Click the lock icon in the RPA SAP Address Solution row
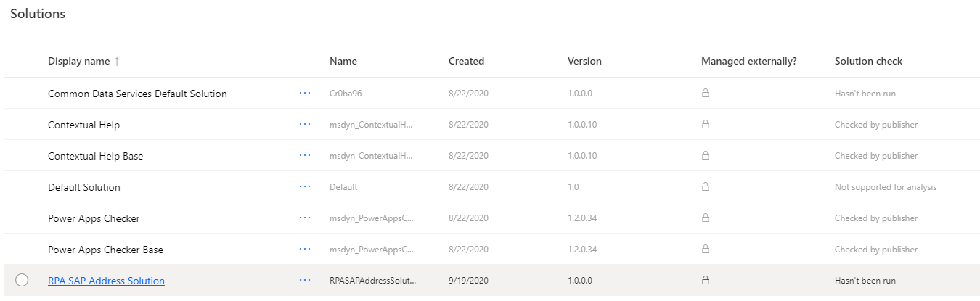This screenshot has width=980, height=301. coord(705,281)
